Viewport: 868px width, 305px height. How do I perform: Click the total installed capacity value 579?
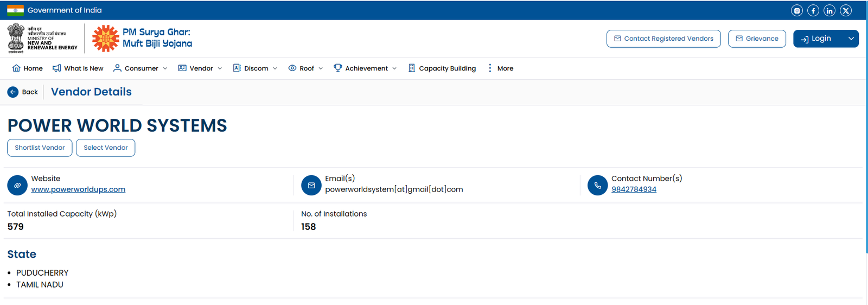(x=15, y=227)
